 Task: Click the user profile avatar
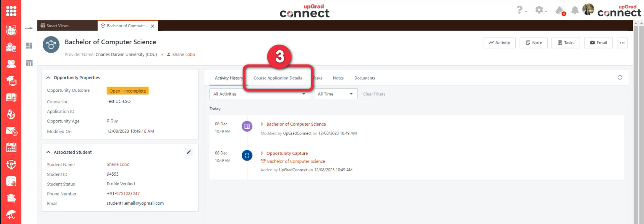(588, 10)
